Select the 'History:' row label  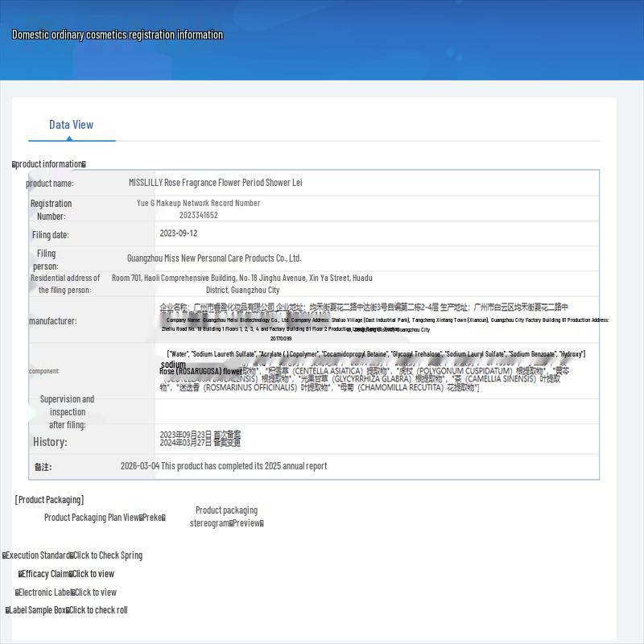50,442
